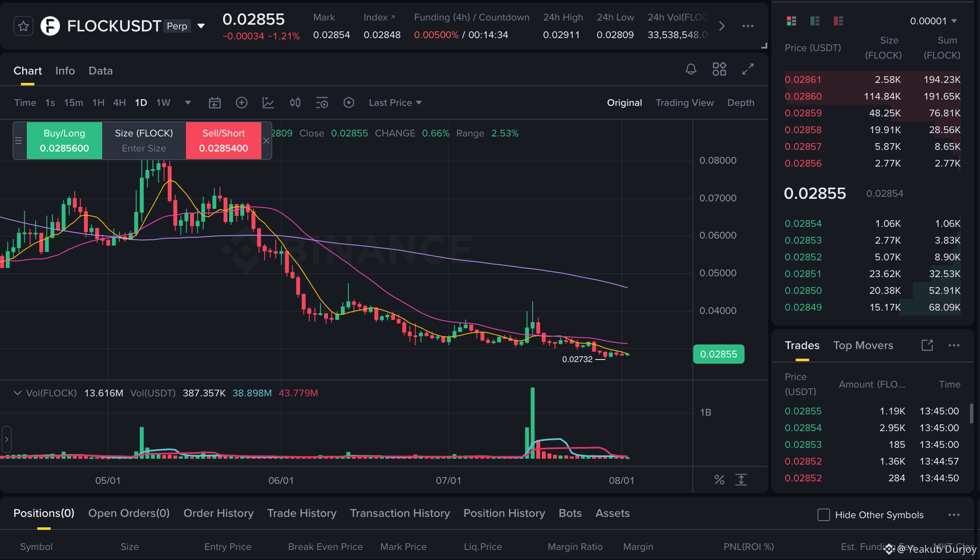This screenshot has height=560, width=980.
Task: Click ask price 0.02860 in order book
Action: point(803,96)
